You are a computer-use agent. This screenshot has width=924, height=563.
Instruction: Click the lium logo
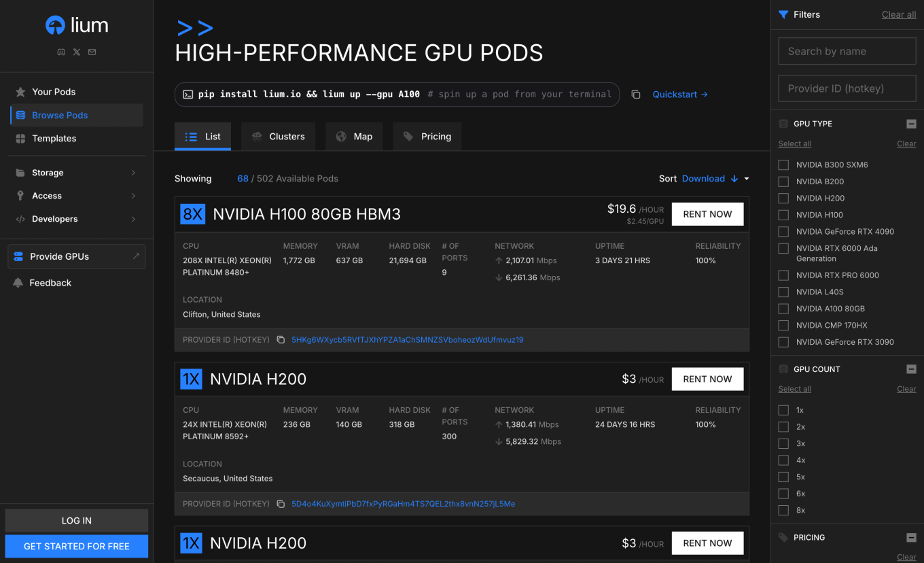click(77, 26)
